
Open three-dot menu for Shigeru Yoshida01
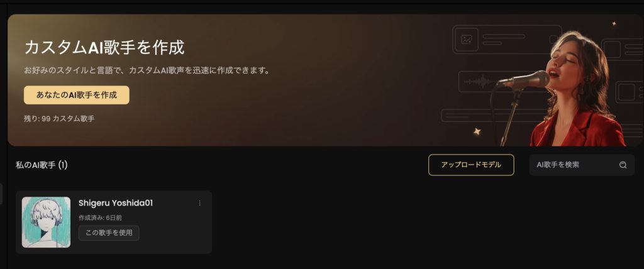click(x=199, y=203)
